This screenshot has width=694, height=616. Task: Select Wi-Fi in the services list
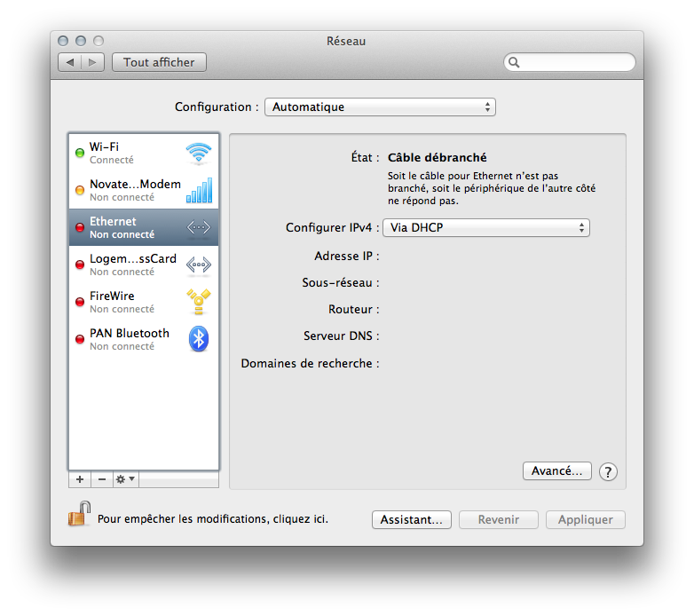(133, 153)
